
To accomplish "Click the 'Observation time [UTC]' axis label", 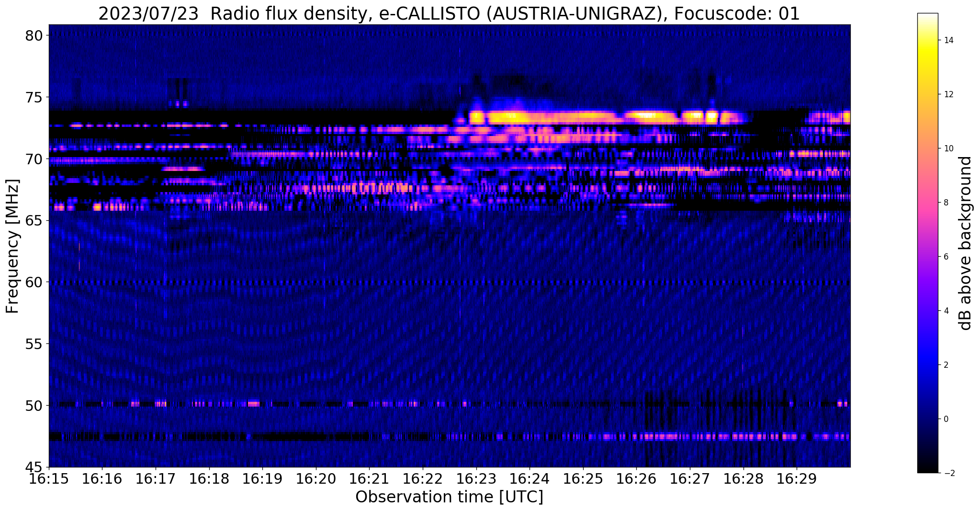I will [x=449, y=497].
